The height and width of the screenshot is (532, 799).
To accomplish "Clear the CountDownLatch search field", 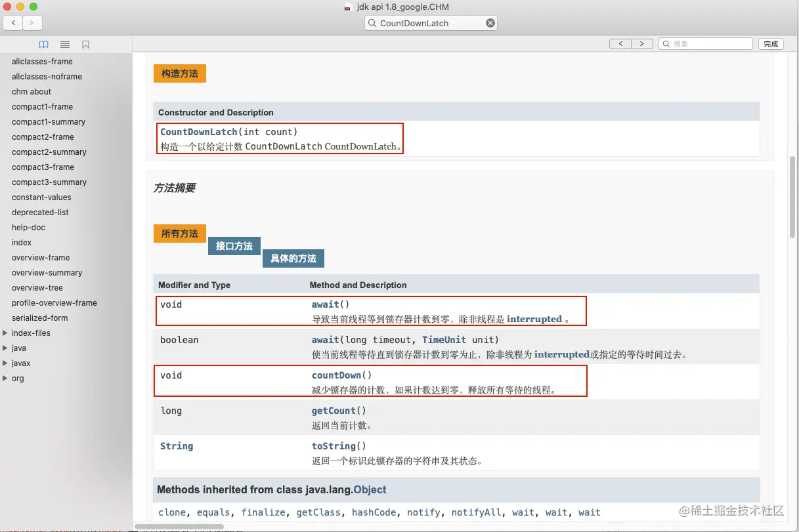I will pos(490,23).
